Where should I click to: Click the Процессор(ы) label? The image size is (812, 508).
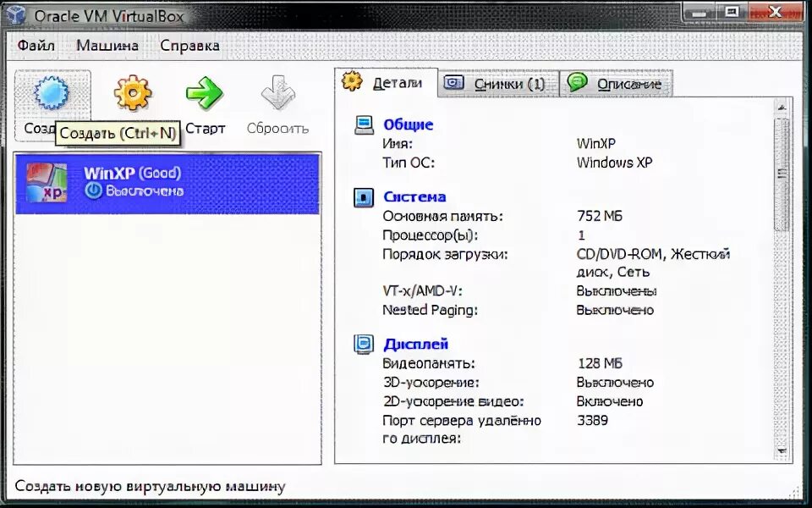[431, 235]
